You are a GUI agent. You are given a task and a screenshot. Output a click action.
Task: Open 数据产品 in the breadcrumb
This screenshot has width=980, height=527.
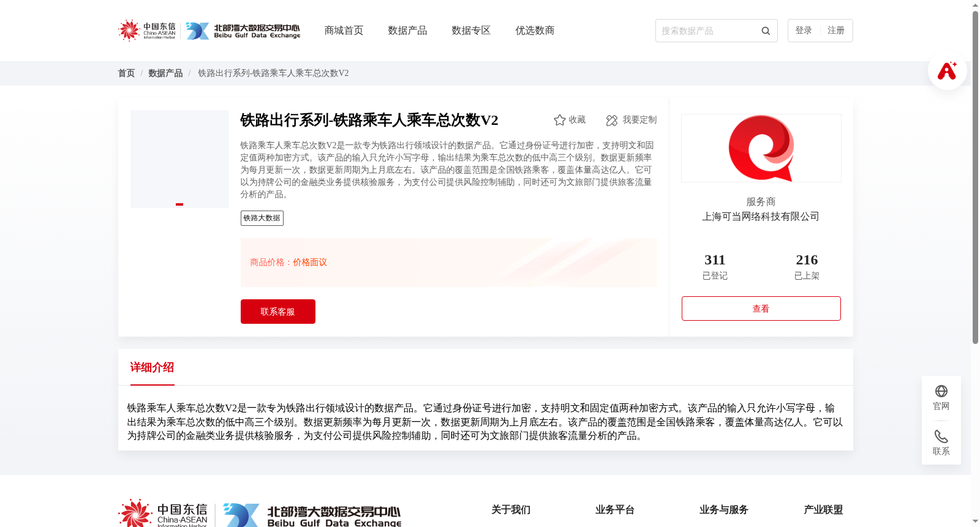[x=165, y=73]
